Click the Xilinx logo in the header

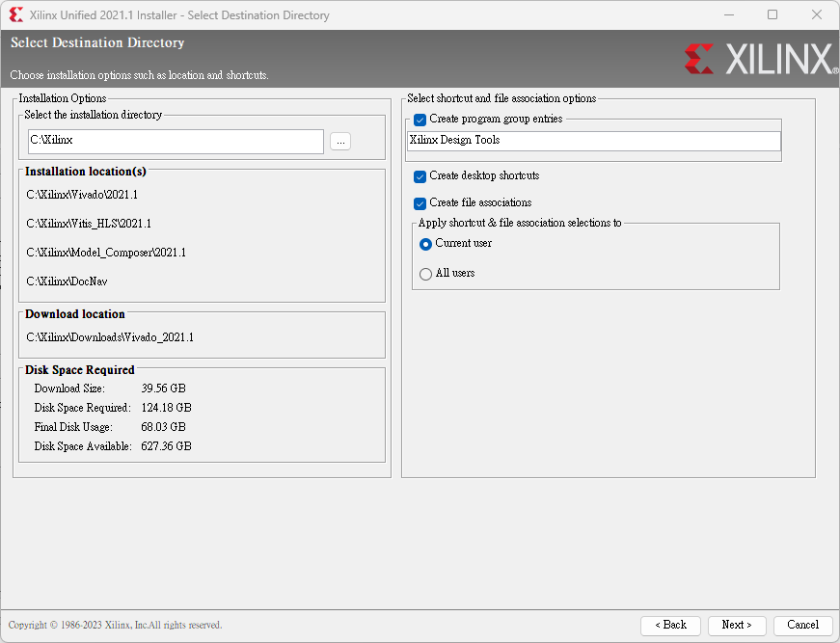[x=761, y=59]
